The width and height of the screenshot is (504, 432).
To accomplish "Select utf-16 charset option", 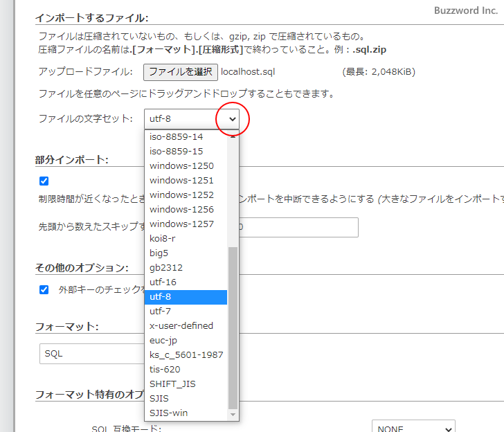I will click(x=186, y=282).
